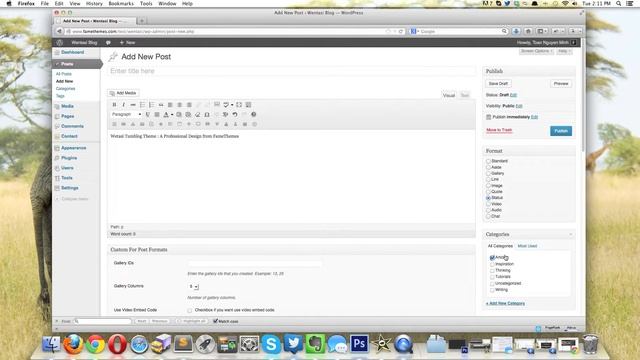Check the Inspiration category
This screenshot has width=640, height=360.
point(492,264)
